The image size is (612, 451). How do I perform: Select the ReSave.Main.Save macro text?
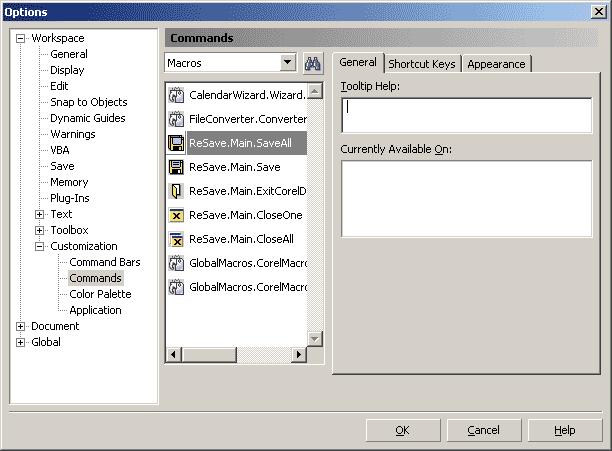click(235, 167)
